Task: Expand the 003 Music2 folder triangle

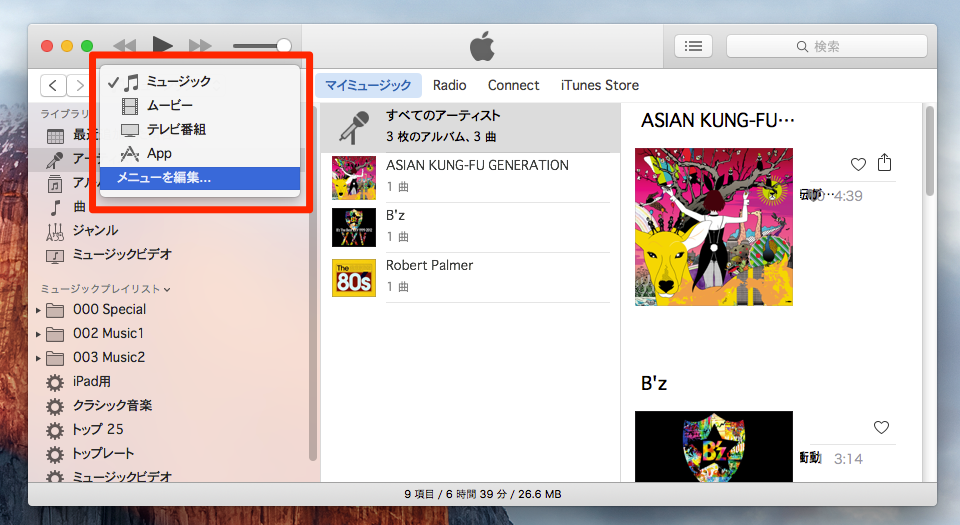Action: (x=38, y=358)
